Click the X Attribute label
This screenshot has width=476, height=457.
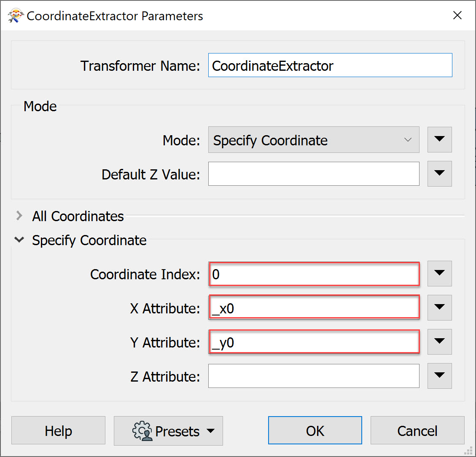[165, 308]
